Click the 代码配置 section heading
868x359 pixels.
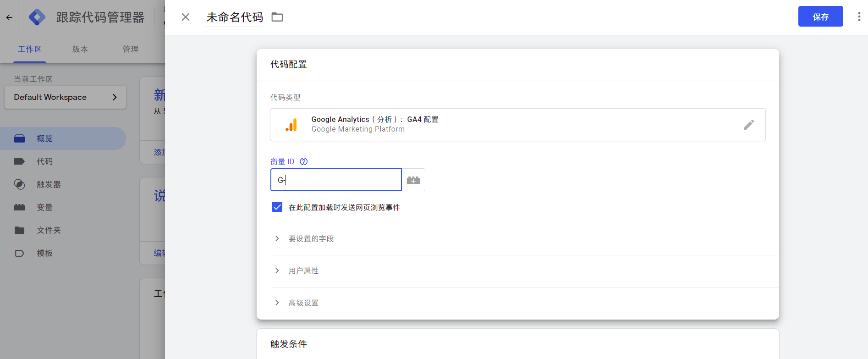click(x=288, y=65)
